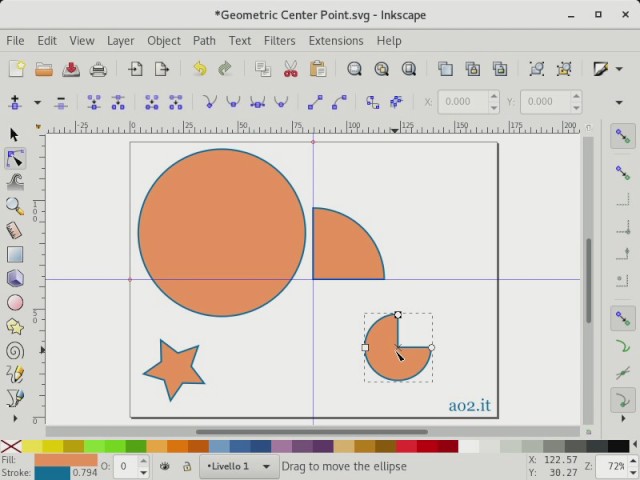
Task: Paste from clipboard
Action: 318,69
